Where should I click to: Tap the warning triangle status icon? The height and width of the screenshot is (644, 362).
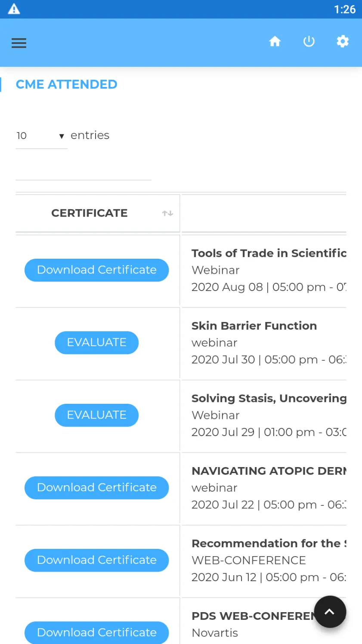[14, 9]
